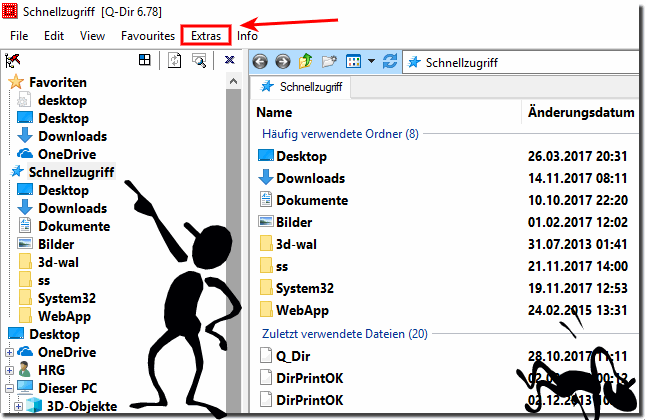646x420 pixels.
Task: Click the Schnellzugriff address bar
Action: (521, 63)
